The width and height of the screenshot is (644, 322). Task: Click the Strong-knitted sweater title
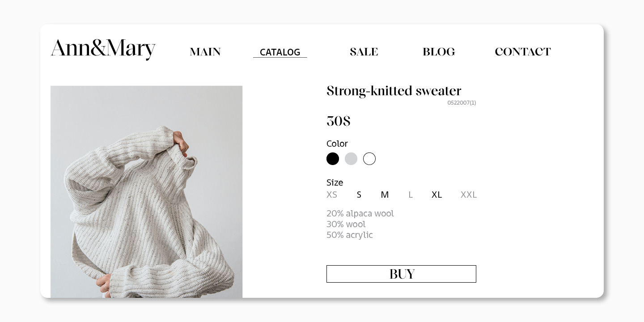click(x=394, y=91)
